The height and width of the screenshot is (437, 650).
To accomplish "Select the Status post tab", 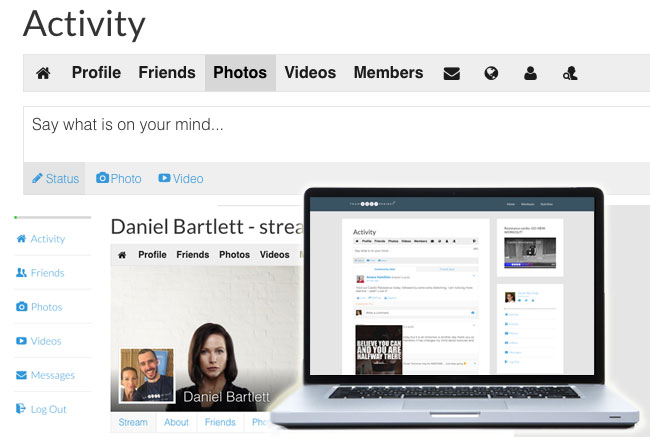I will coord(55,178).
